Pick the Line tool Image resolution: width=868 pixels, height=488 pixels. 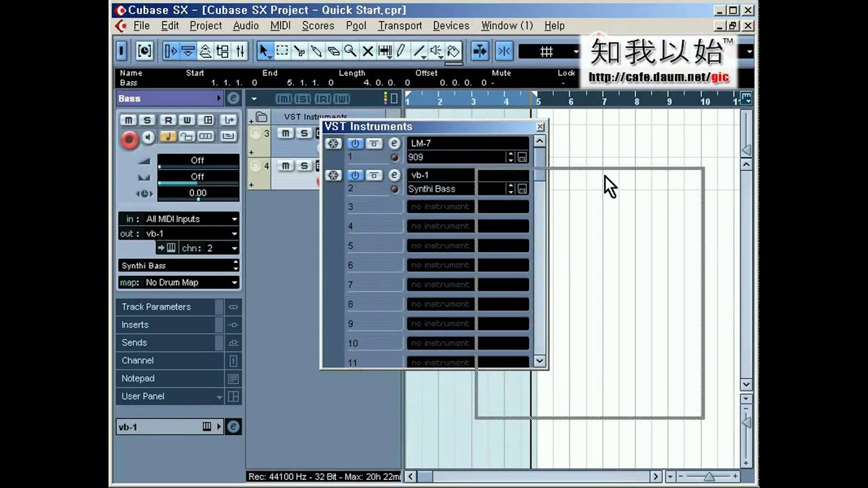419,51
